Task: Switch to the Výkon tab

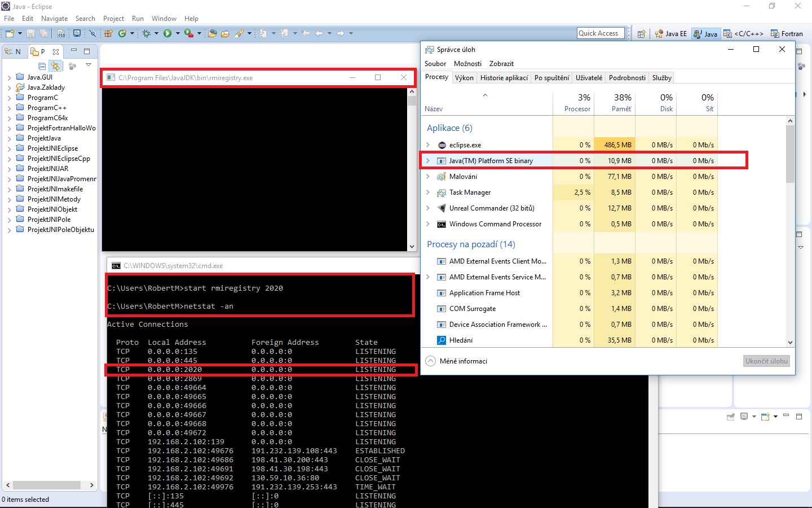Action: pos(465,77)
